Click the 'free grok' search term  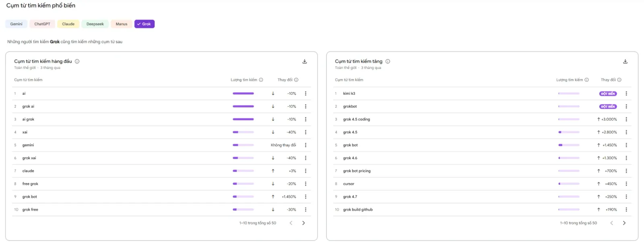click(30, 184)
